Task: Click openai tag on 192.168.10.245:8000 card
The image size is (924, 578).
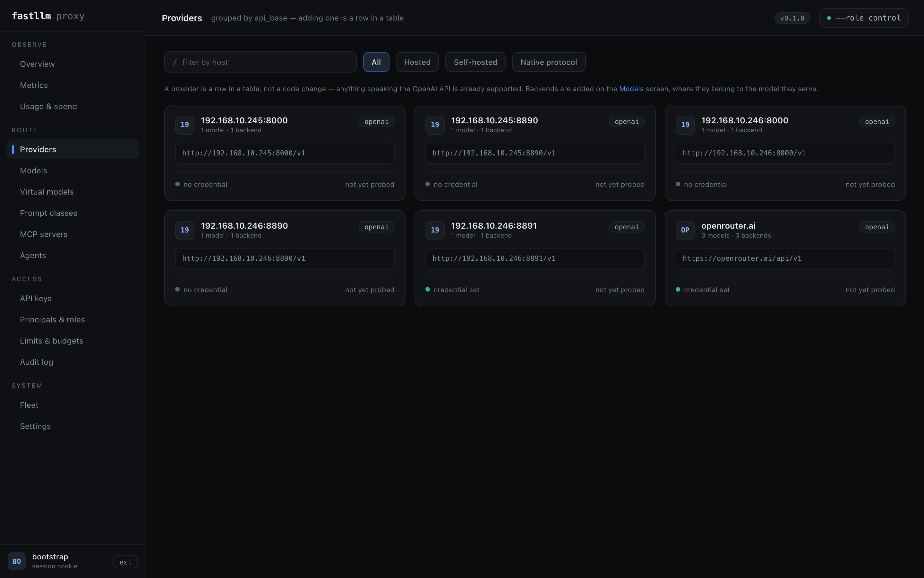Action: 376,122
